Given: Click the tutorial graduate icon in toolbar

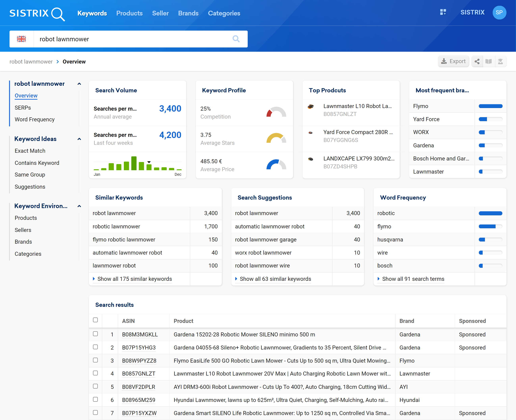Looking at the screenshot, I should pyautogui.click(x=500, y=61).
